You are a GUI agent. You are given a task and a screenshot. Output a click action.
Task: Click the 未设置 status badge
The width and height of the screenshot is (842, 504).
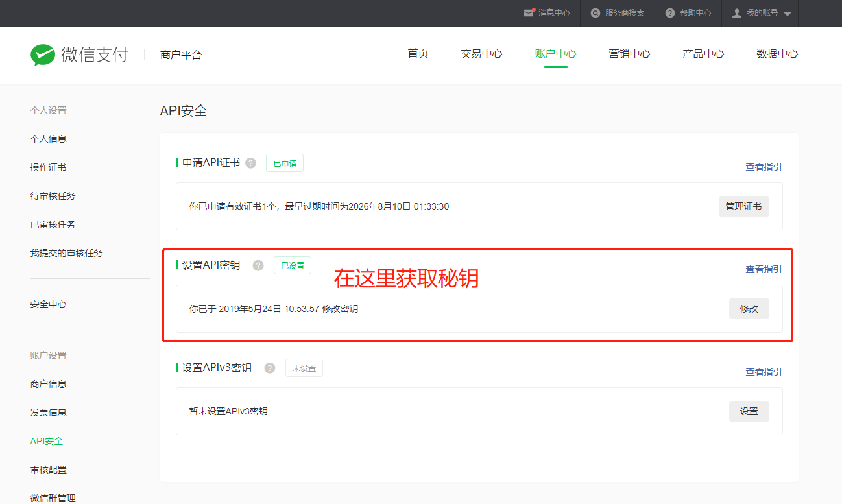pyautogui.click(x=304, y=368)
